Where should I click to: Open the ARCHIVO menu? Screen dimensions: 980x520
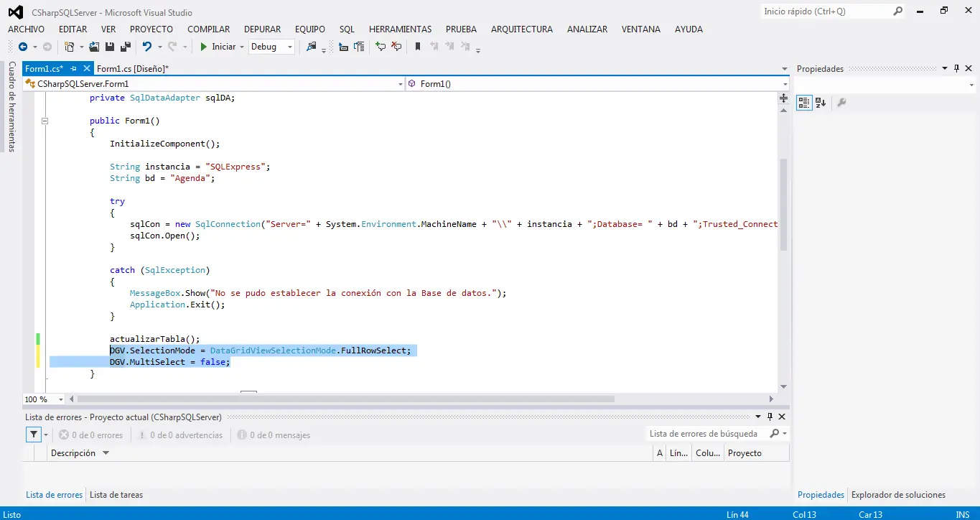26,29
